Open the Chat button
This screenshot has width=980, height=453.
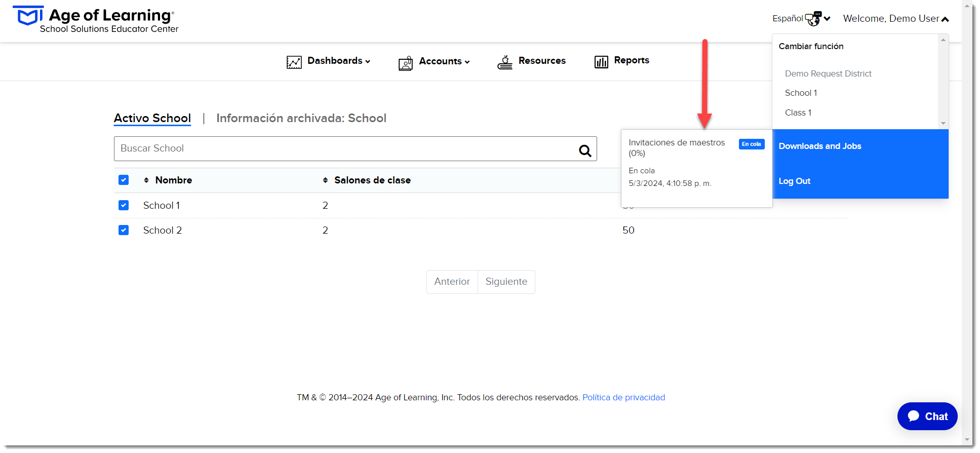click(927, 417)
